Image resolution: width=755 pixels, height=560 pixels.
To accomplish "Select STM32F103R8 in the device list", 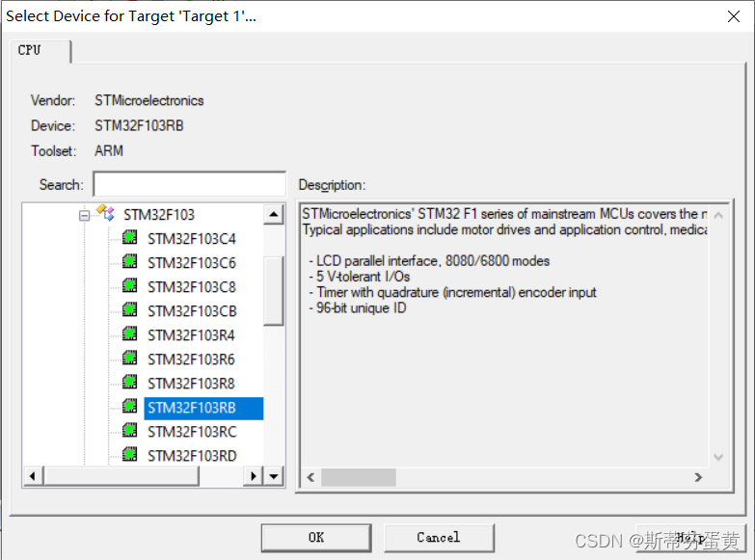I will coord(191,384).
